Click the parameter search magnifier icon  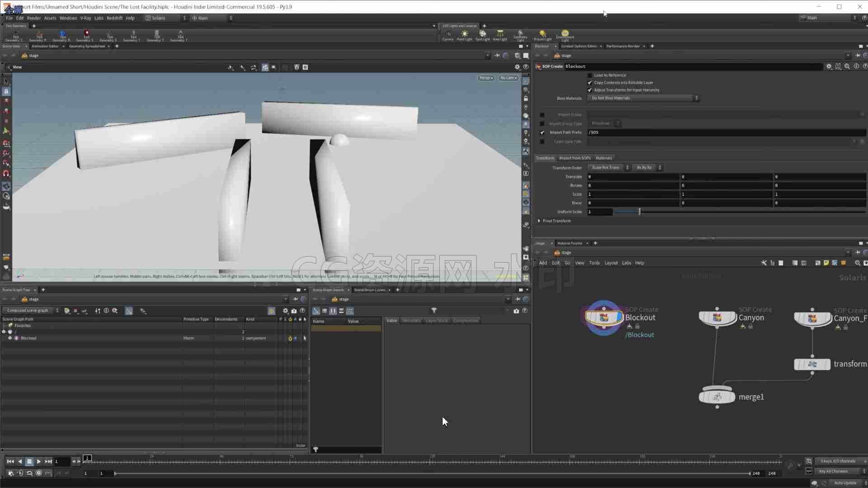coord(847,66)
